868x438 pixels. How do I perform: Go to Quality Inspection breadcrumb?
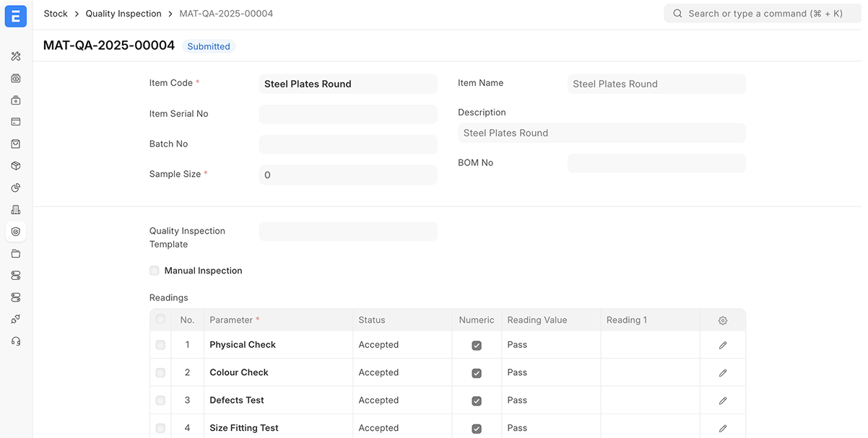123,14
